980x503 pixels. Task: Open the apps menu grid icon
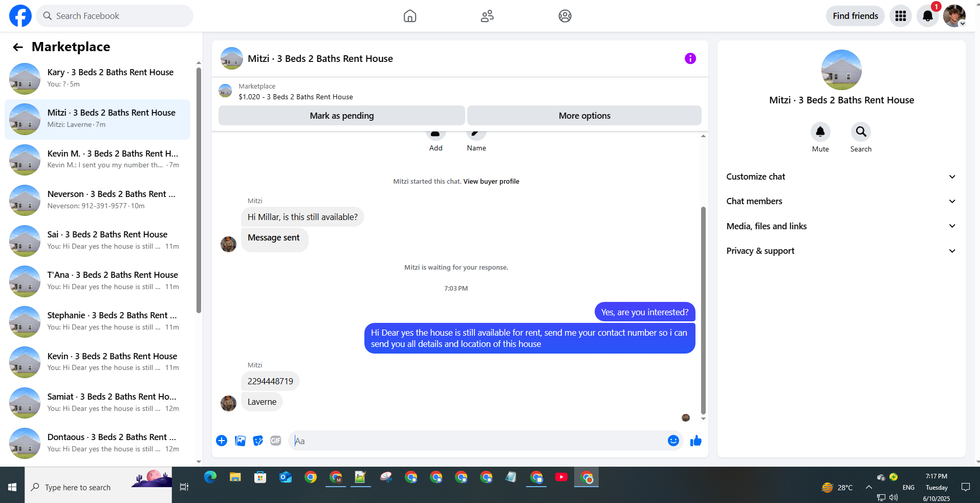pos(901,16)
